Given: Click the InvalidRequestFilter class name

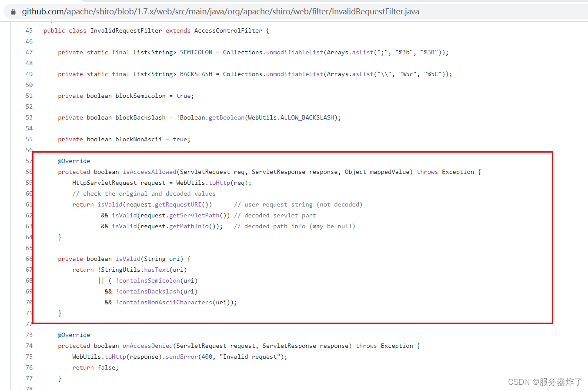Looking at the screenshot, I should point(126,30).
